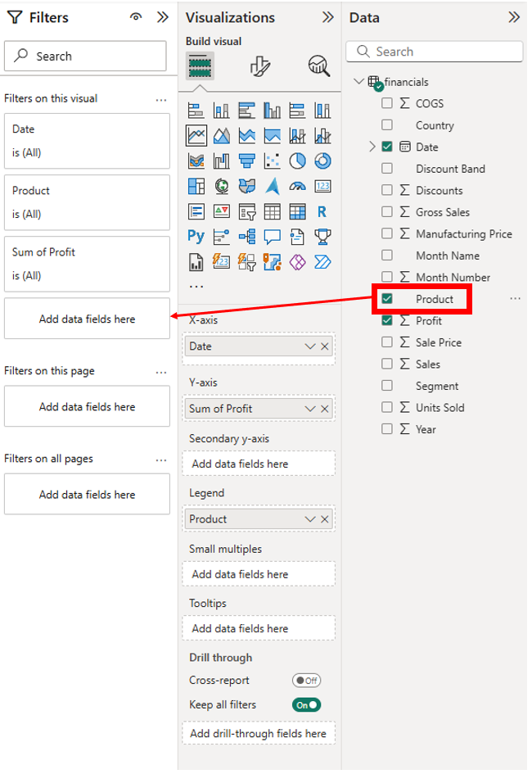The width and height of the screenshot is (532, 774).
Task: Collapse the financials table tree
Action: [x=359, y=81]
